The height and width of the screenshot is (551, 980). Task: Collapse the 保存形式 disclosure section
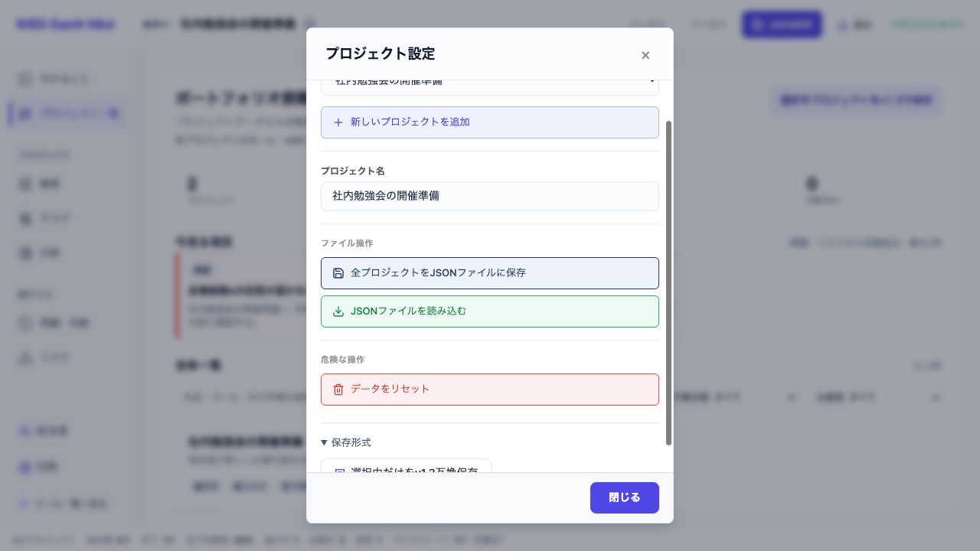pyautogui.click(x=346, y=442)
